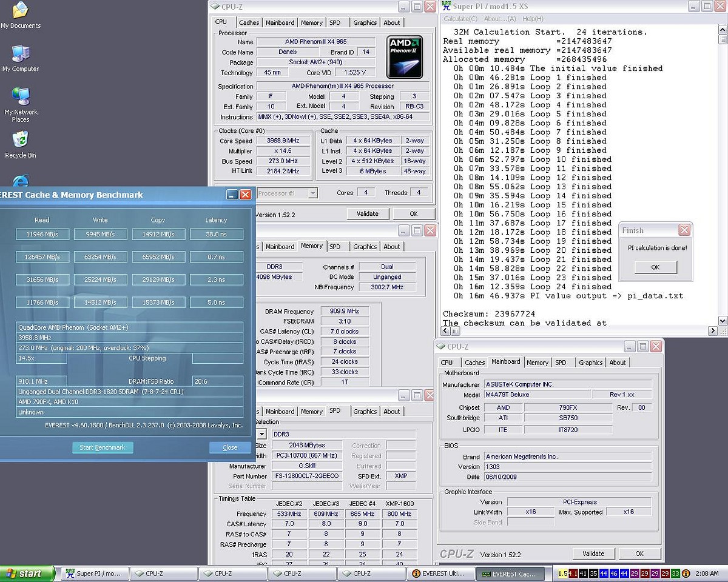Switch to Caches tab in top CPU-Z window
The height and width of the screenshot is (582, 728).
click(x=249, y=23)
